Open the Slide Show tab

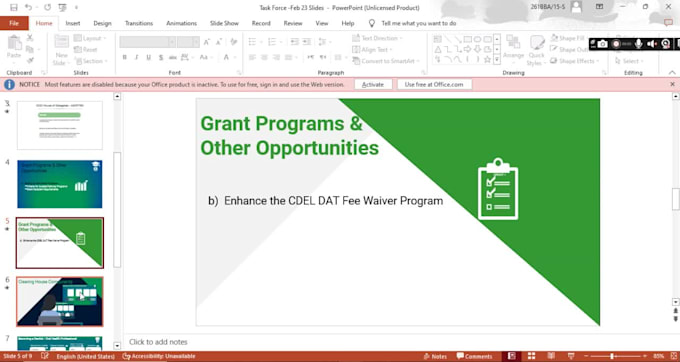click(224, 23)
